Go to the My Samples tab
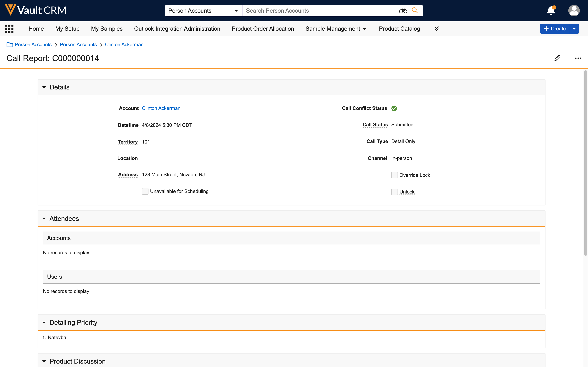 107,29
